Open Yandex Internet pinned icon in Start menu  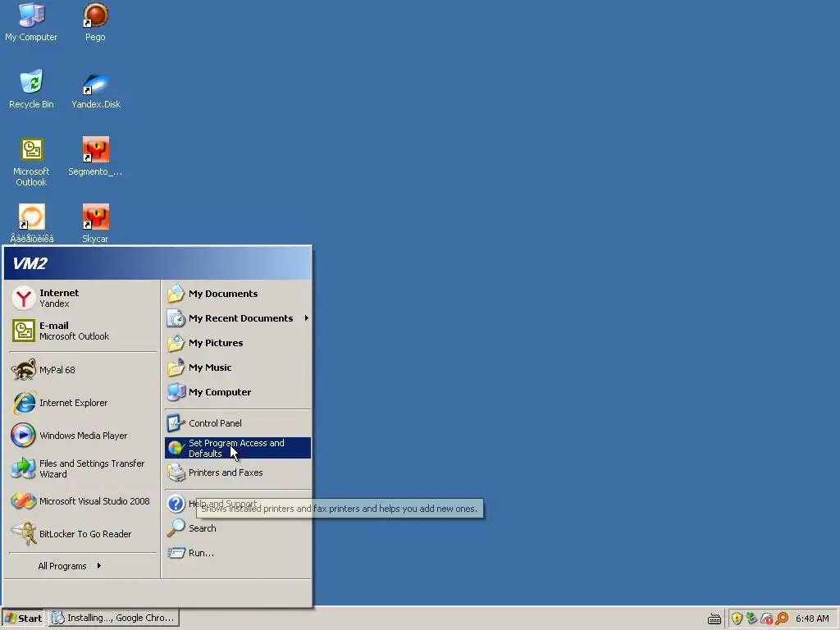pyautogui.click(x=24, y=298)
